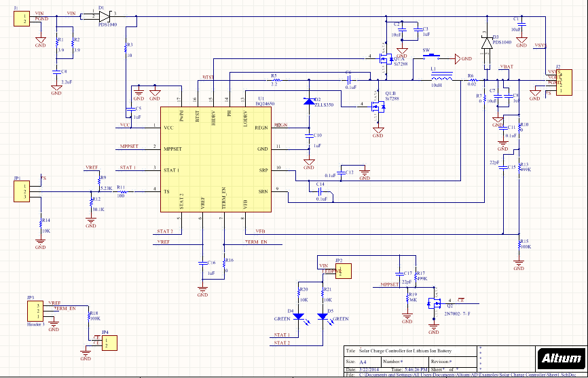Select the J2 output connector
Image resolution: width=588 pixels, height=378 pixels.
pos(564,82)
